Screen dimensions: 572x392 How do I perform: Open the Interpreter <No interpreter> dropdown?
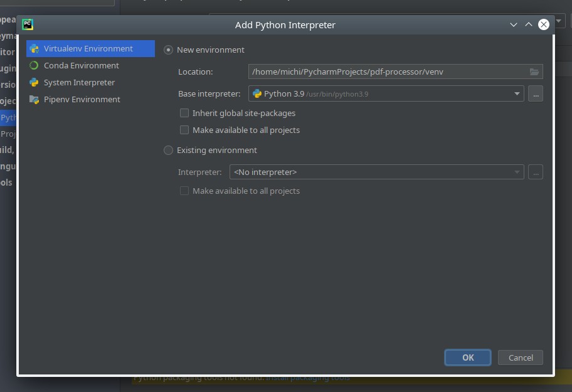click(377, 172)
